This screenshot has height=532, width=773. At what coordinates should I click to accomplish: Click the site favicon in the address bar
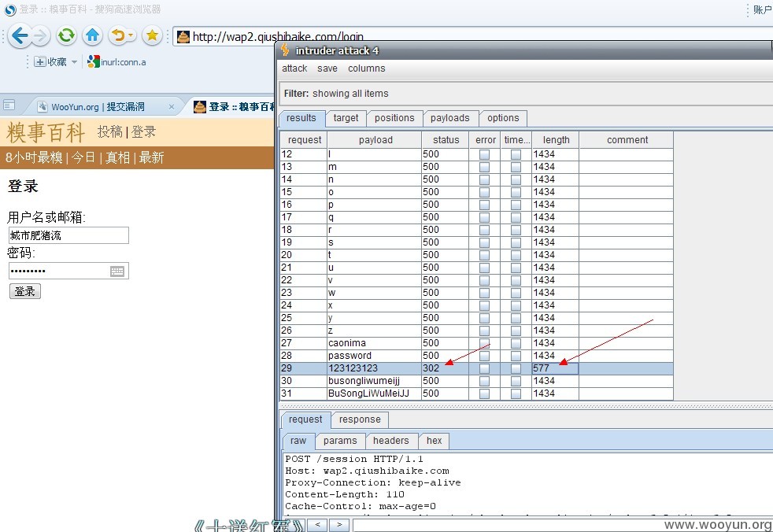pos(183,37)
